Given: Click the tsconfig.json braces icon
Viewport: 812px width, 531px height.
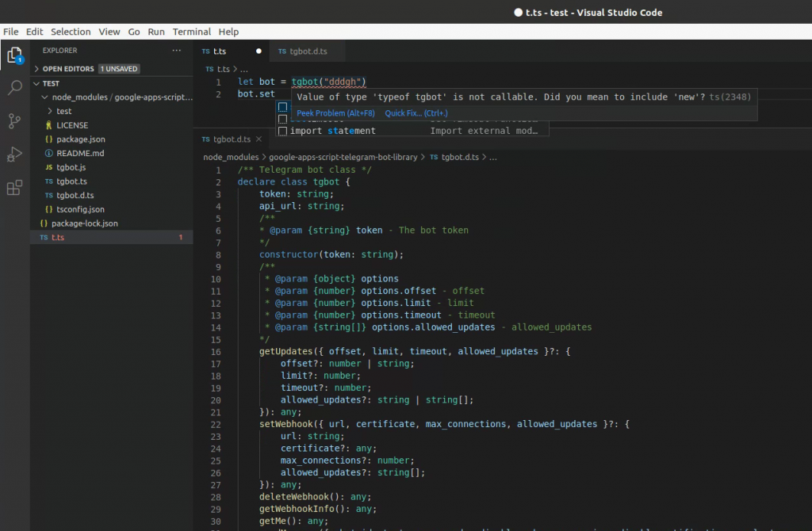Looking at the screenshot, I should pos(48,209).
